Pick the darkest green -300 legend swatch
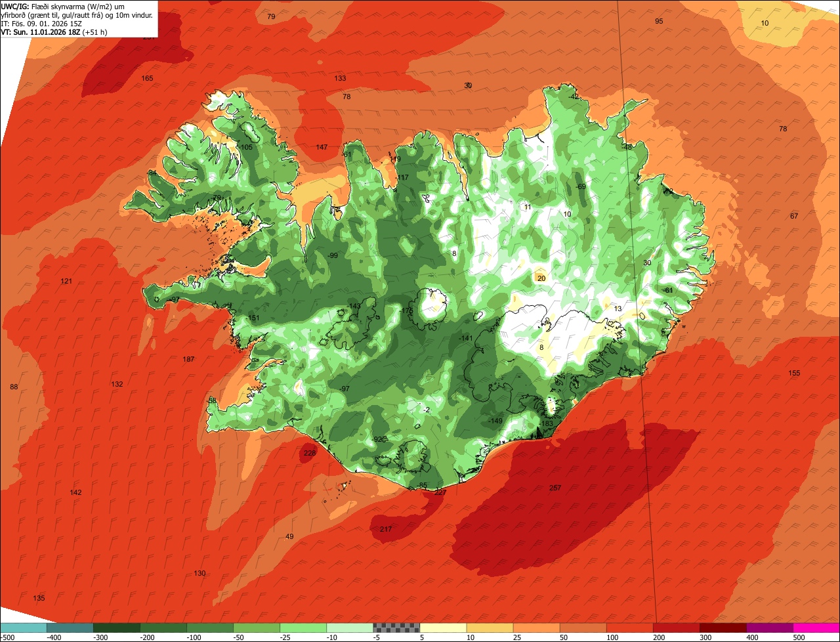The width and height of the screenshot is (840, 642). click(117, 628)
